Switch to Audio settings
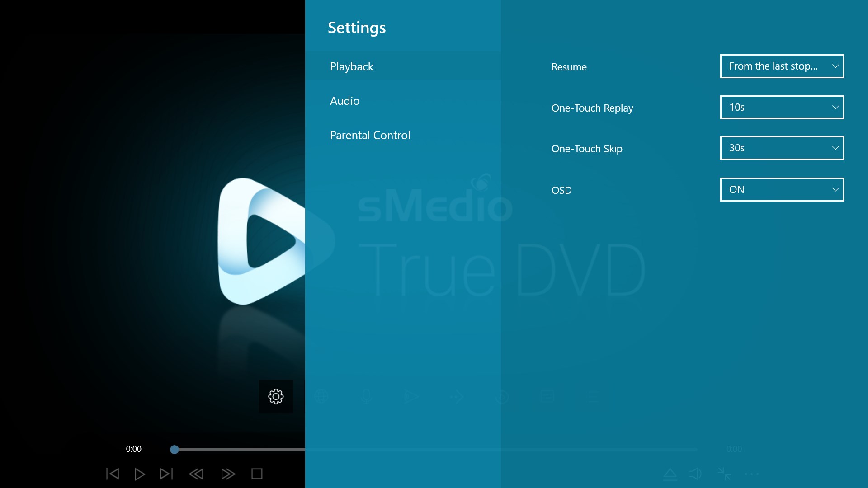The width and height of the screenshot is (868, 488). coord(344,101)
